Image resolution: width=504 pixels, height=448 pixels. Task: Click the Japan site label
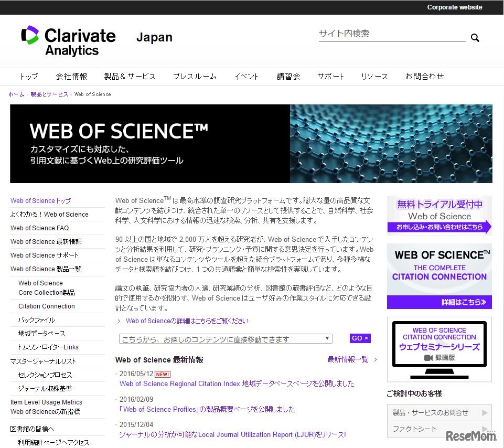[x=154, y=38]
